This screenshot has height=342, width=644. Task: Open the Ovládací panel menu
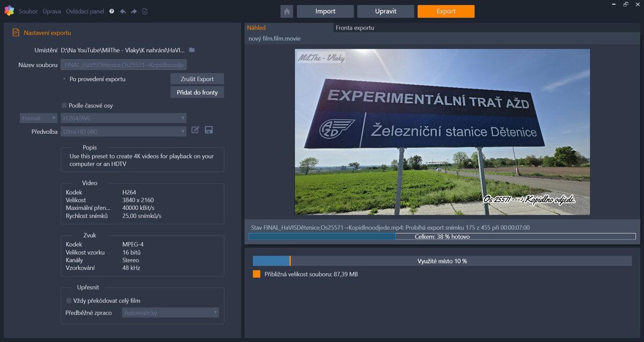coord(86,11)
